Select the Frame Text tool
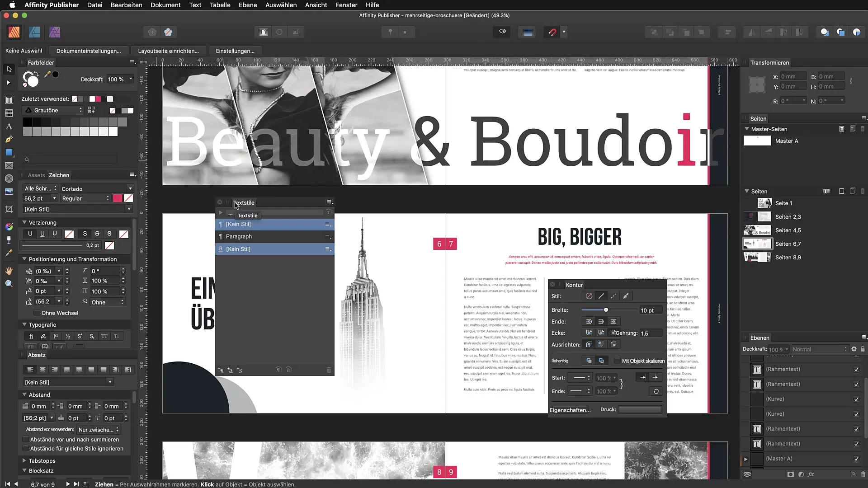868x488 pixels. click(9, 100)
